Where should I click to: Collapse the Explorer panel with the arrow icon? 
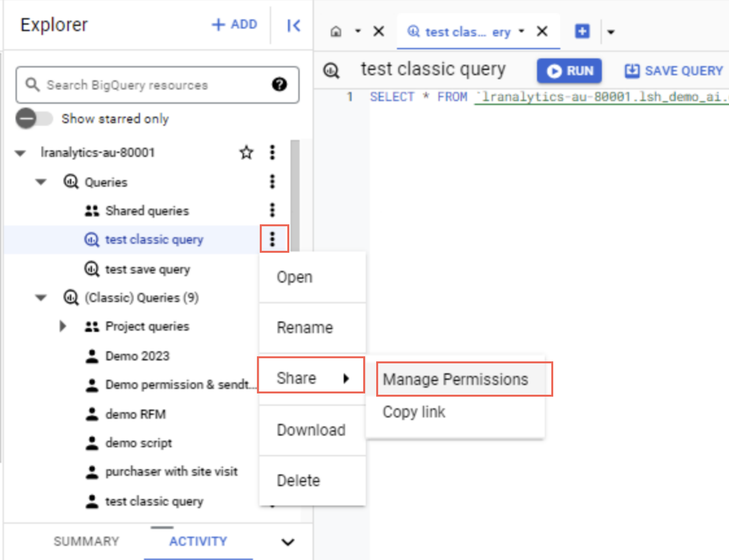click(293, 25)
